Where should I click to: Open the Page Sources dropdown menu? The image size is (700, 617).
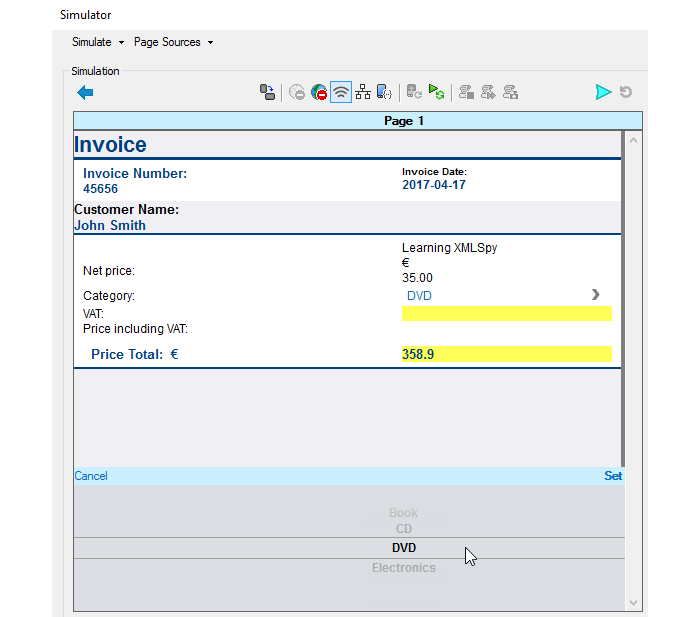tap(173, 42)
